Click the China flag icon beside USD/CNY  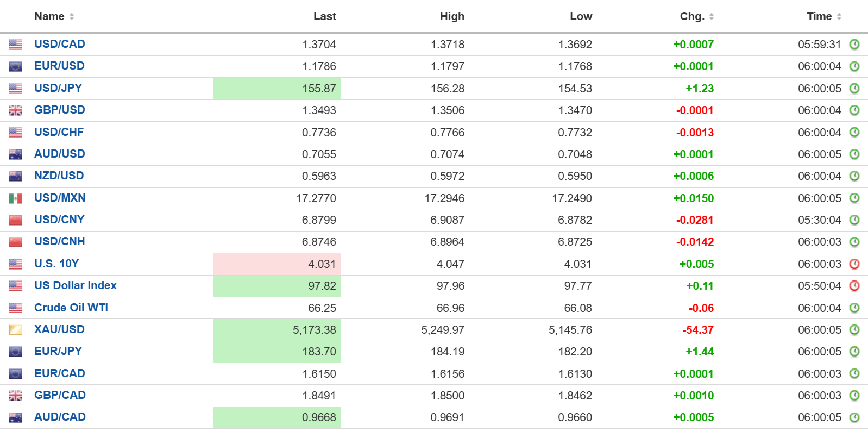(15, 220)
